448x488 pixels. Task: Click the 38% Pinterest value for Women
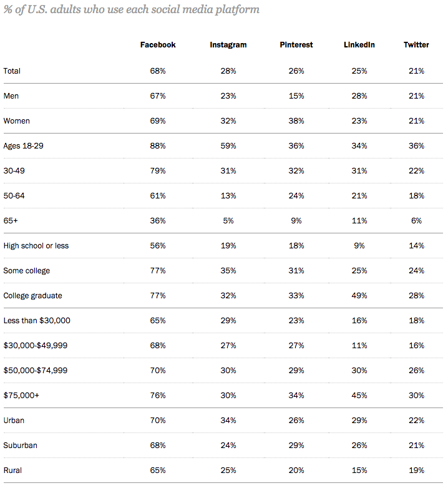tap(296, 121)
